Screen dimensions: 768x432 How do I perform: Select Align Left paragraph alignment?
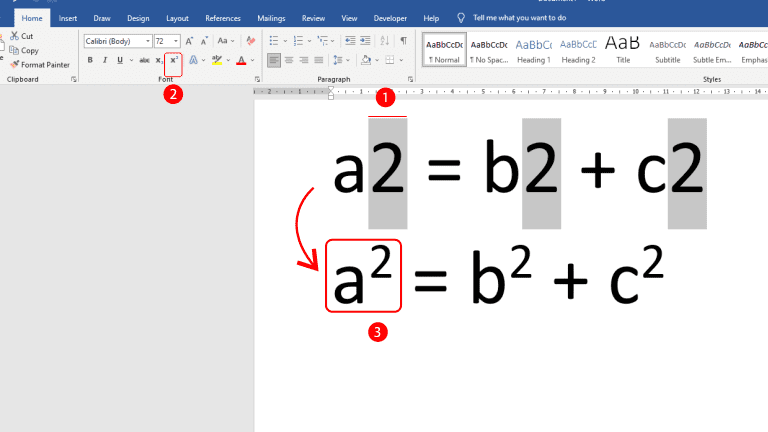(x=274, y=60)
